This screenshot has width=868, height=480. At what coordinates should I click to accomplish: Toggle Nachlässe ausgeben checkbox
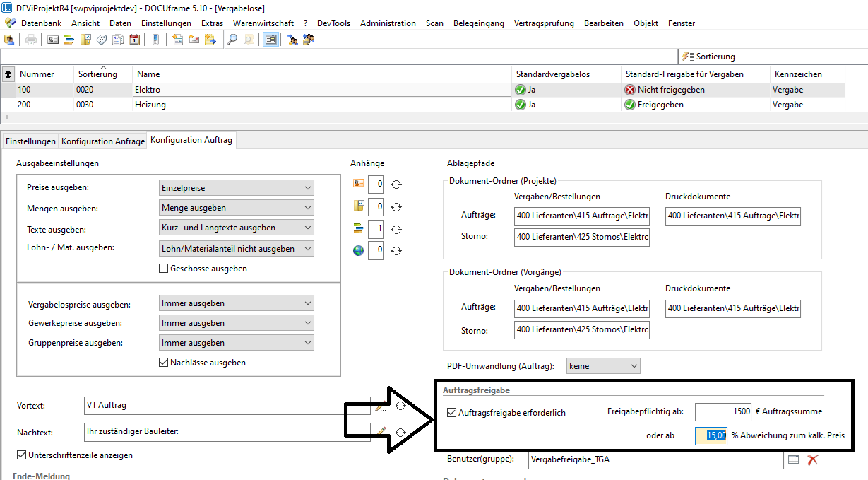(x=164, y=363)
